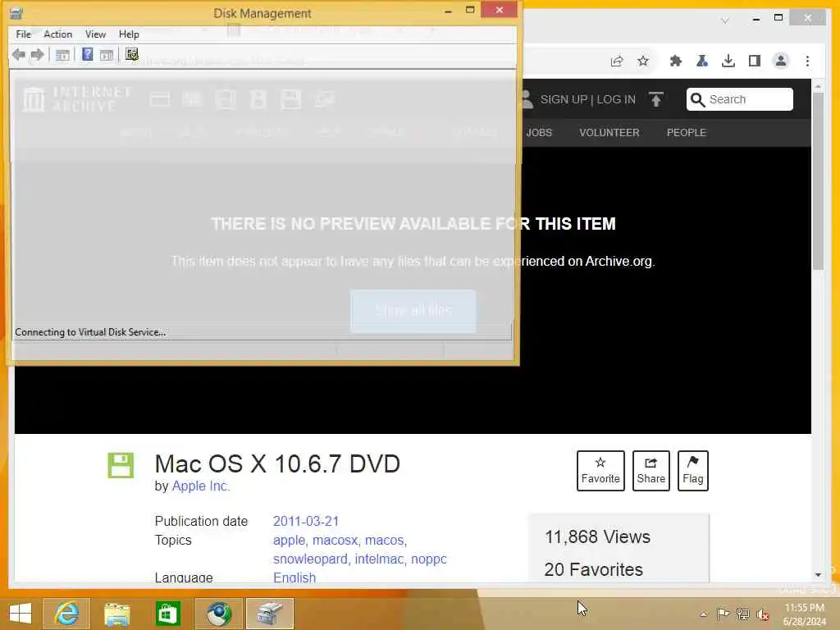Click the muted volume tray icon

click(762, 614)
